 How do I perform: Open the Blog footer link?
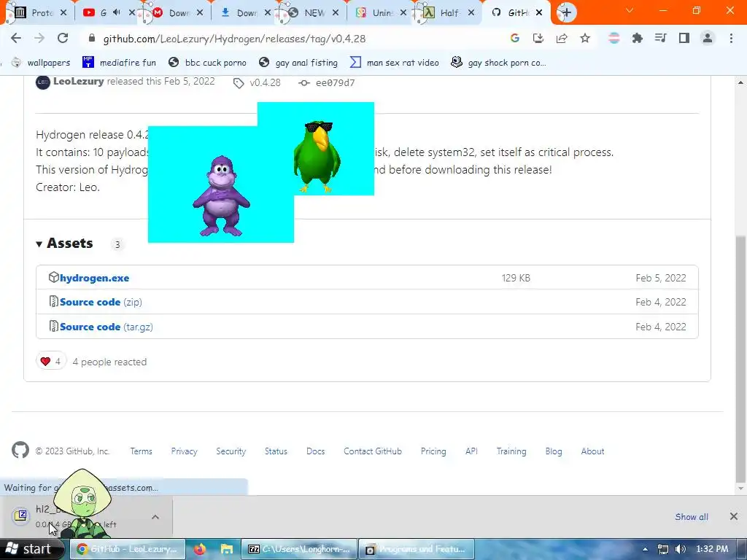(x=554, y=451)
